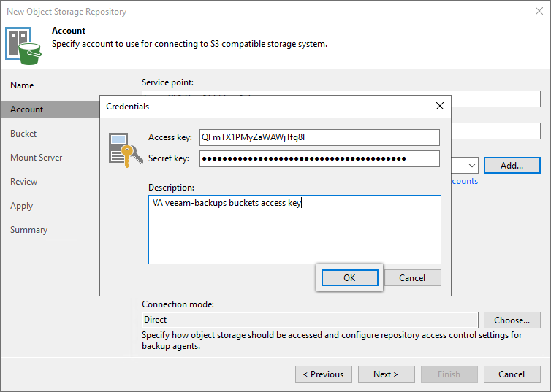Click the Add... credentials button
The image size is (551, 392).
coord(512,166)
